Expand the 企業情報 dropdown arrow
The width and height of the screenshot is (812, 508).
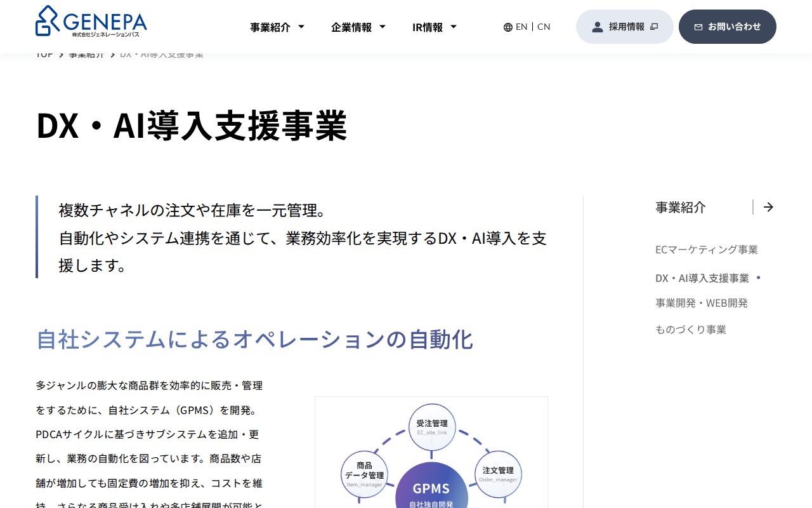coord(383,27)
